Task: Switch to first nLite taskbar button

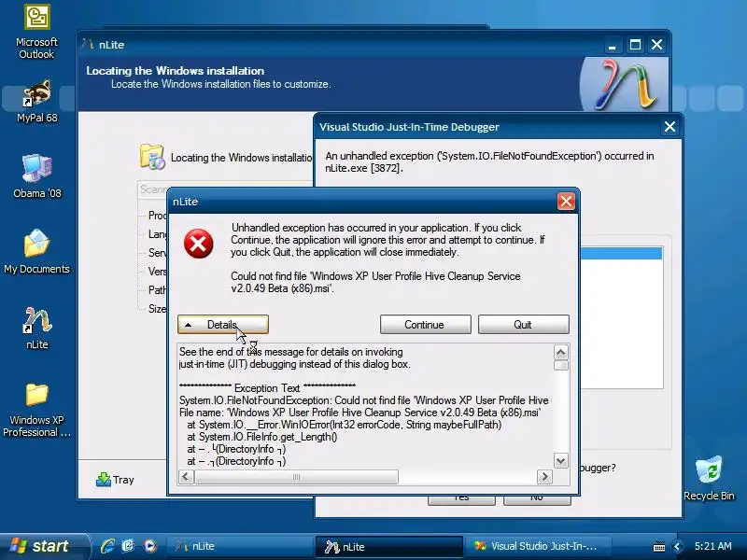Action: pyautogui.click(x=239, y=546)
